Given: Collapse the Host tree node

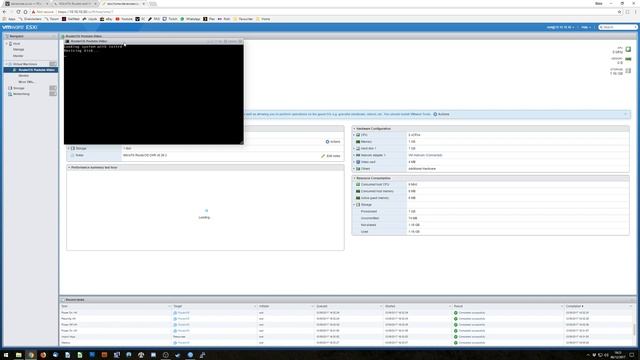Looking at the screenshot, I should coord(7,44).
